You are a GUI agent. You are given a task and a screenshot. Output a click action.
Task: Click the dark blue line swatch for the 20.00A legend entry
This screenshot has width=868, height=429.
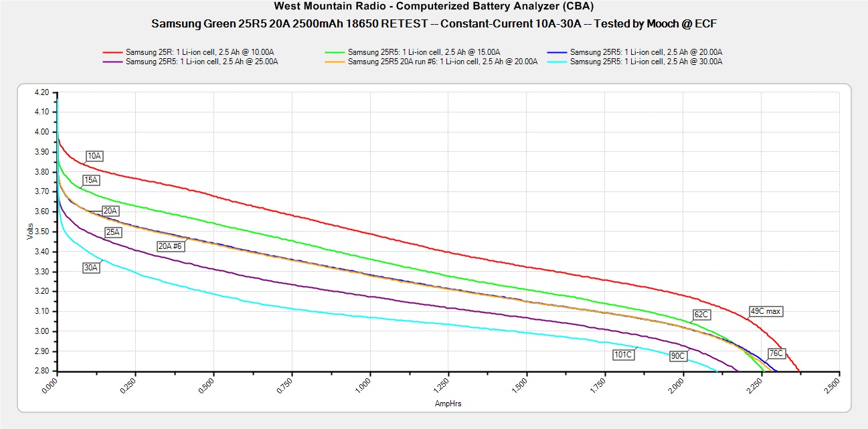tap(557, 52)
